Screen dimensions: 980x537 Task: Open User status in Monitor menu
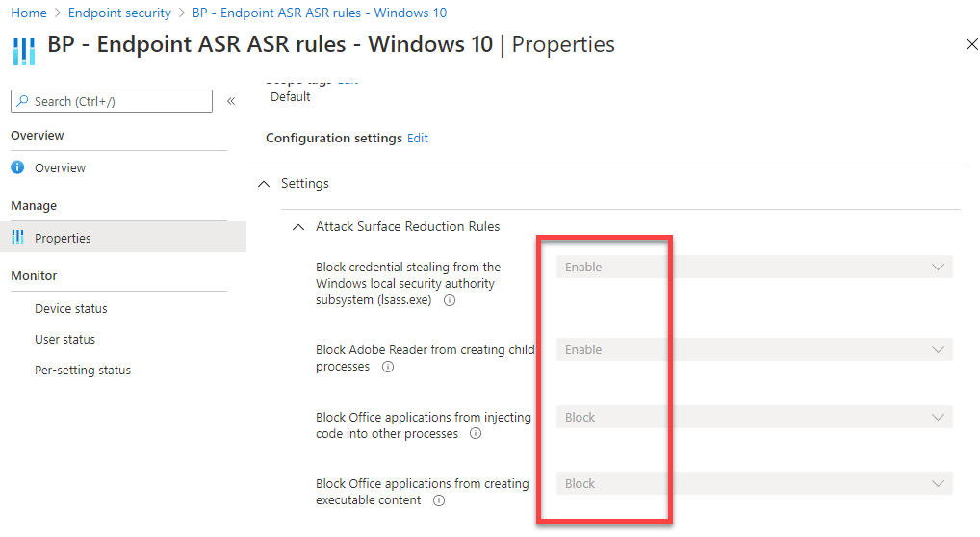(64, 339)
